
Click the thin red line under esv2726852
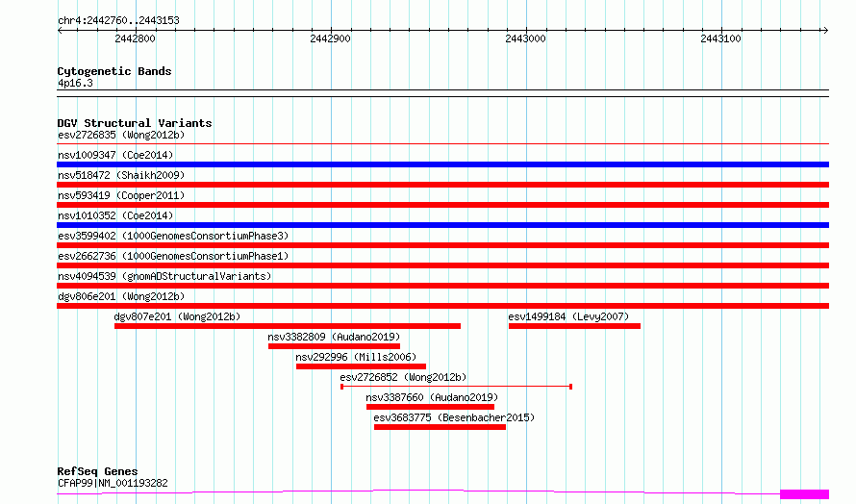[x=457, y=387]
